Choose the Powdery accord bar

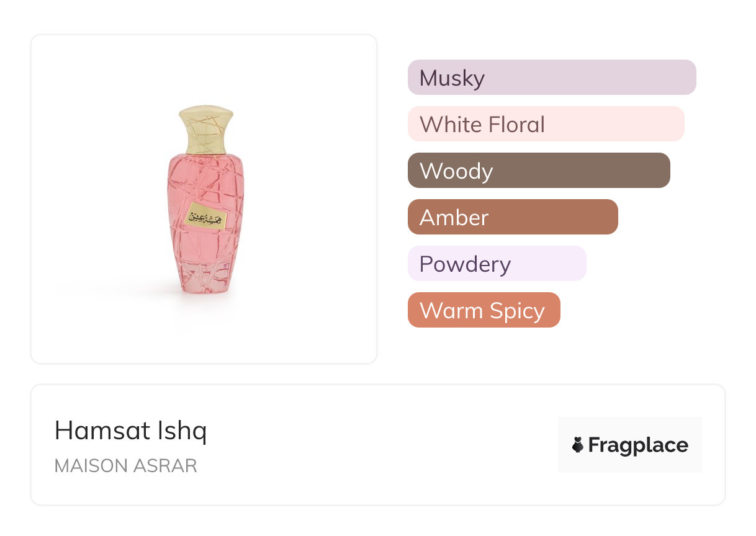click(x=497, y=264)
